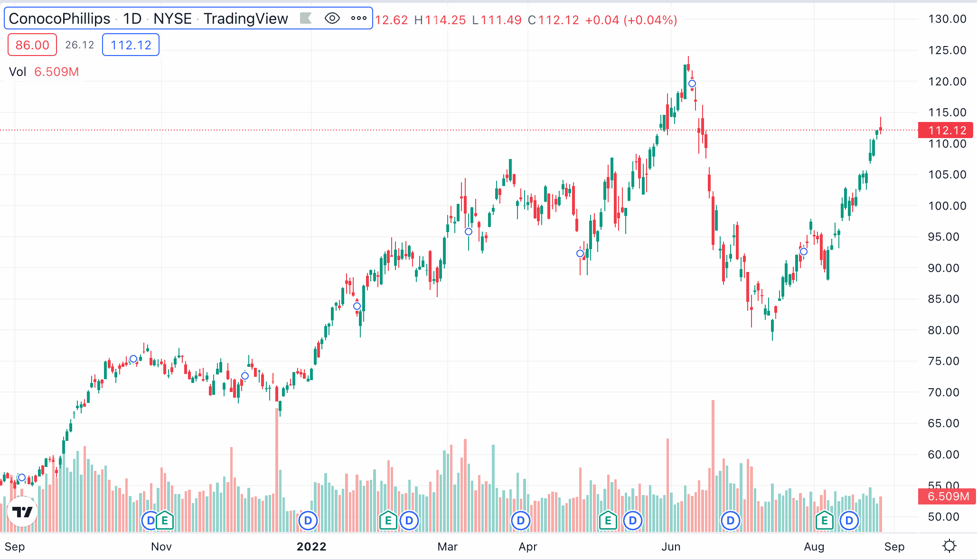Click the dividend D marker above Apr label

(x=520, y=521)
